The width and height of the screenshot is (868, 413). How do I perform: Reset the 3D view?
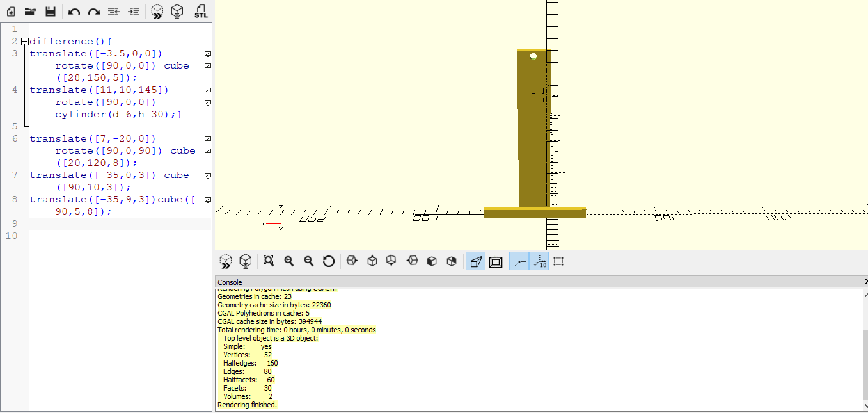tap(329, 261)
